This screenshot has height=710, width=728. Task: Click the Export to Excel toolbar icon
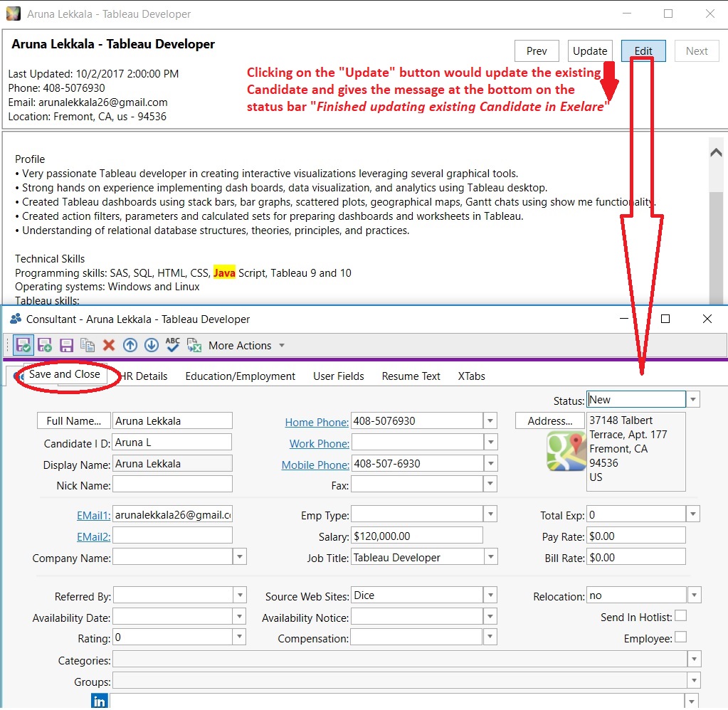click(x=194, y=345)
